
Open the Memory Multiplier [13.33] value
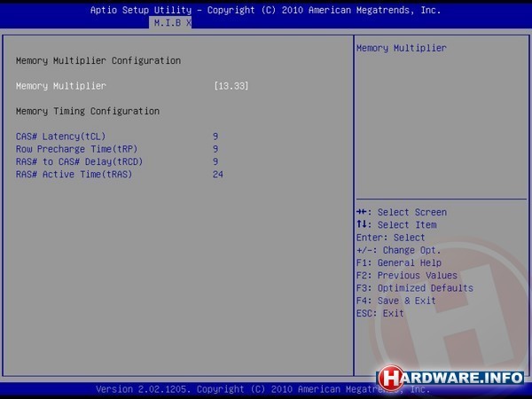coord(231,86)
